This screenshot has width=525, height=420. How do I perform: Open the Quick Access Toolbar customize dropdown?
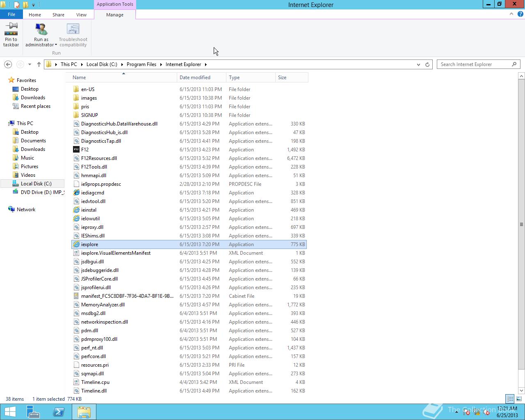coord(33,5)
